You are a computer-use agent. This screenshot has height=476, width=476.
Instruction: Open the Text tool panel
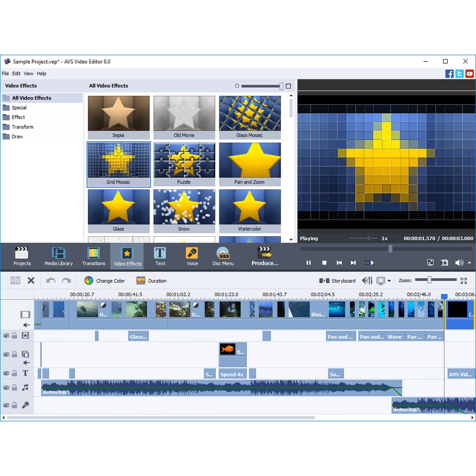pyautogui.click(x=160, y=256)
